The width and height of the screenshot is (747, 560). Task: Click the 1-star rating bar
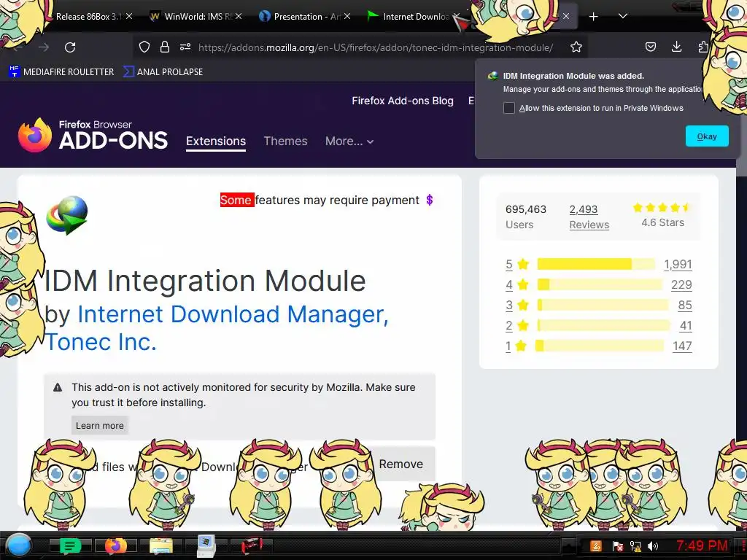click(x=600, y=346)
